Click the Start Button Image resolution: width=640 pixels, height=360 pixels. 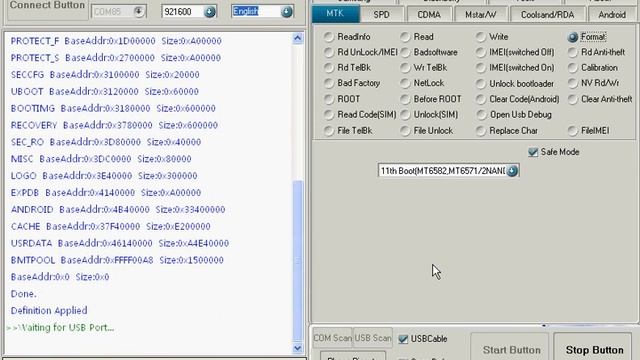click(511, 349)
